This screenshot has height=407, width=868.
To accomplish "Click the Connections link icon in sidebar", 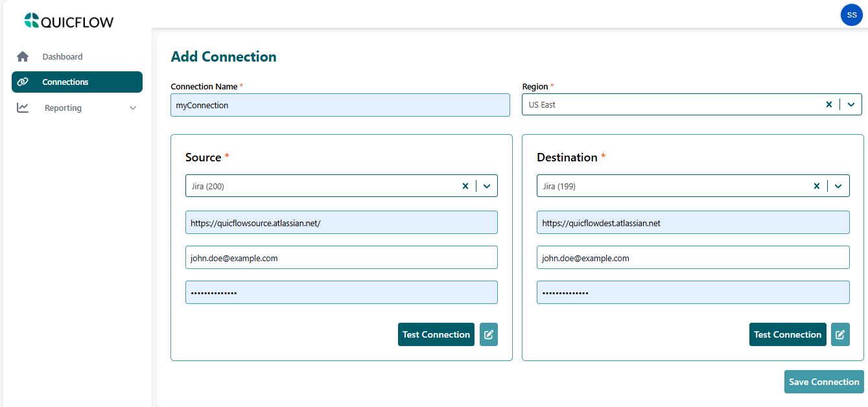I will (23, 82).
